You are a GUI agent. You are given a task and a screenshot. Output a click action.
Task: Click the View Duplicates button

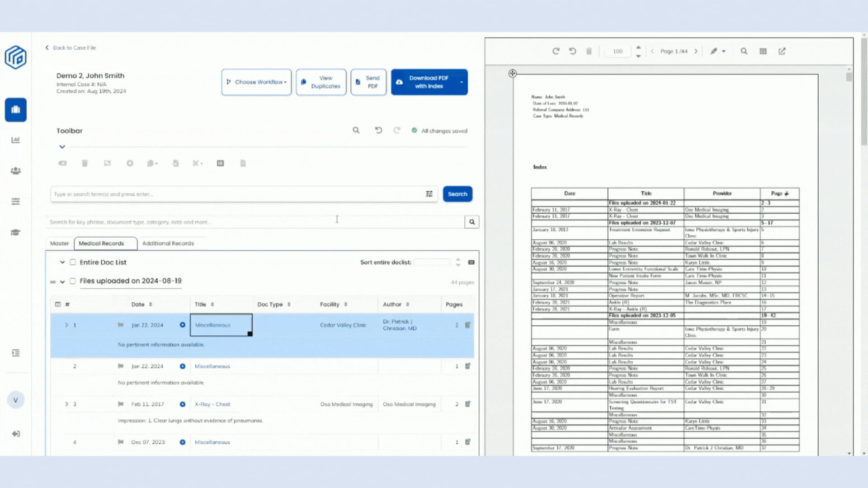click(x=321, y=82)
